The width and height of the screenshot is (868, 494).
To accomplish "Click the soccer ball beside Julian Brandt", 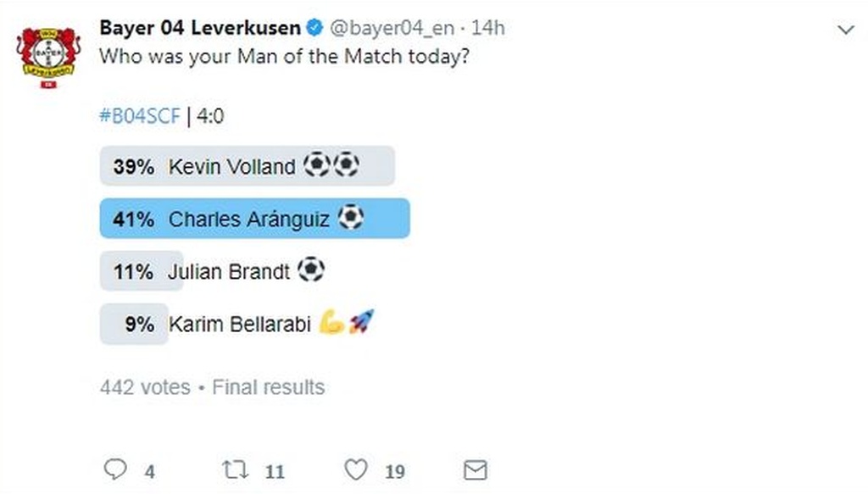I will [x=311, y=270].
